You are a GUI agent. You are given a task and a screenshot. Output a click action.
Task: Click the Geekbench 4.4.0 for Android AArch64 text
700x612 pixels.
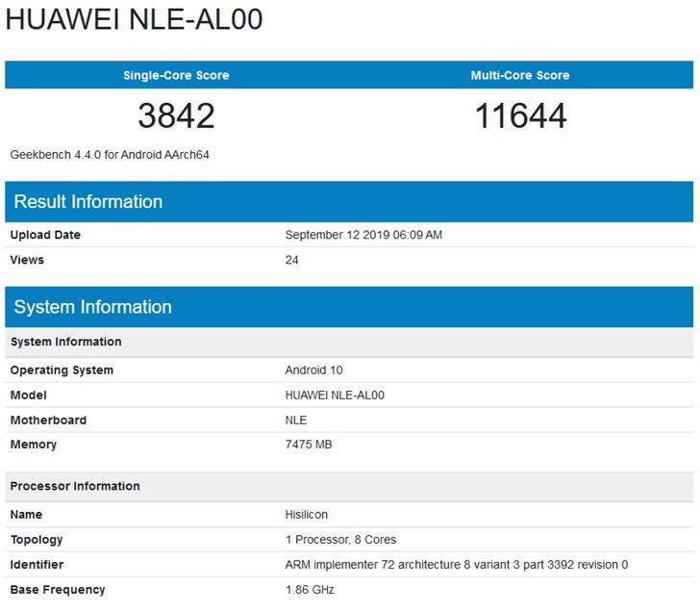110,155
